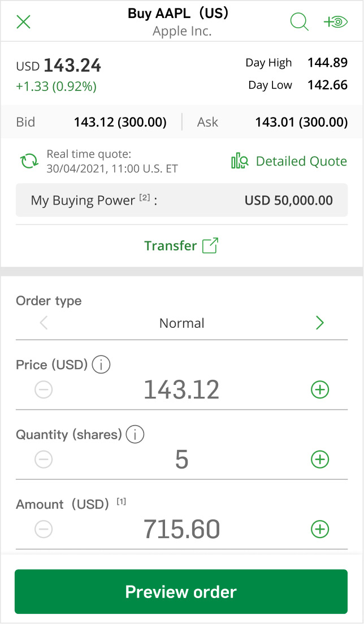Image resolution: width=364 pixels, height=624 pixels.
Task: Switch to next order type
Action: [x=320, y=323]
